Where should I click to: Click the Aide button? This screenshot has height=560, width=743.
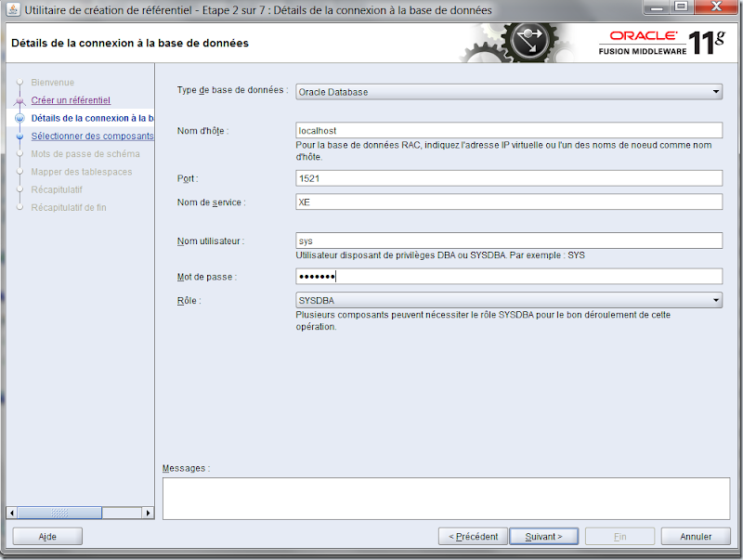click(x=47, y=536)
